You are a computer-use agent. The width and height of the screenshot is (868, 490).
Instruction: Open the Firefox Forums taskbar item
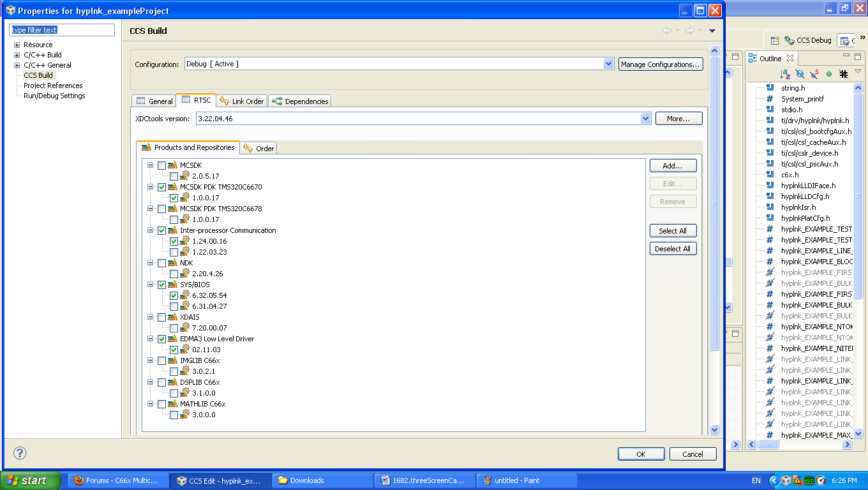pos(118,480)
